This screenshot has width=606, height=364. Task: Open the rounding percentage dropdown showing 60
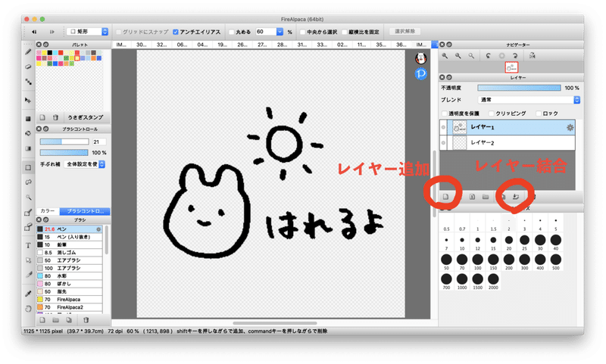(x=280, y=32)
